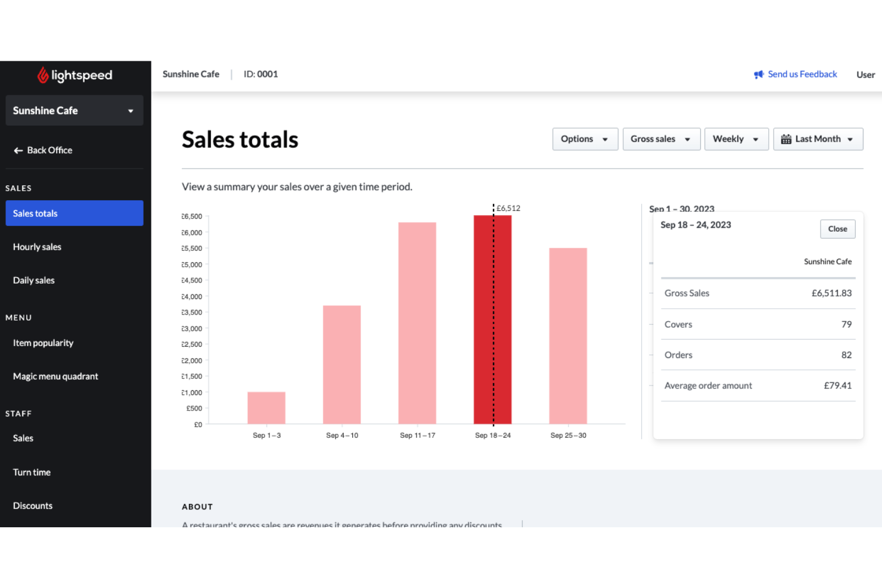Viewport: 882px width, 588px height.
Task: Open the Discounts report
Action: pos(33,505)
